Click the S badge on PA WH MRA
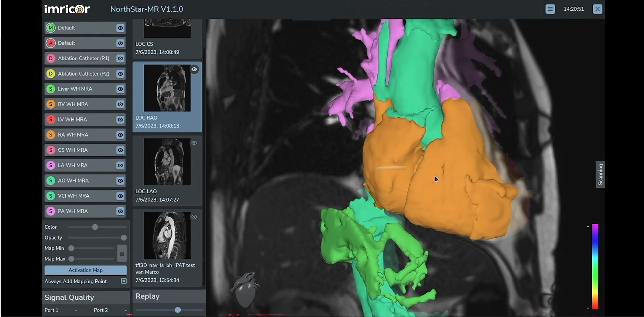Image resolution: width=644 pixels, height=317 pixels. [51, 211]
